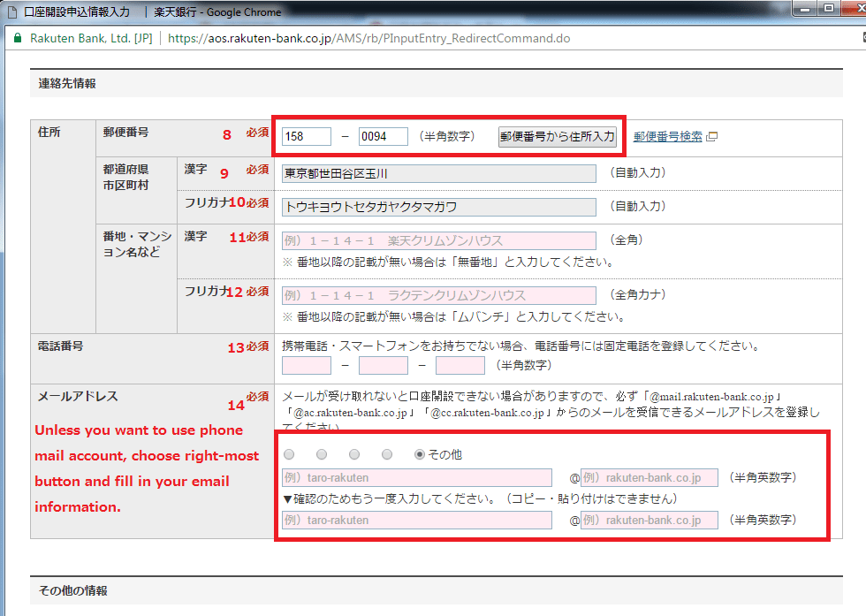Focus the 番地・マンション名 kanji address field

click(438, 241)
